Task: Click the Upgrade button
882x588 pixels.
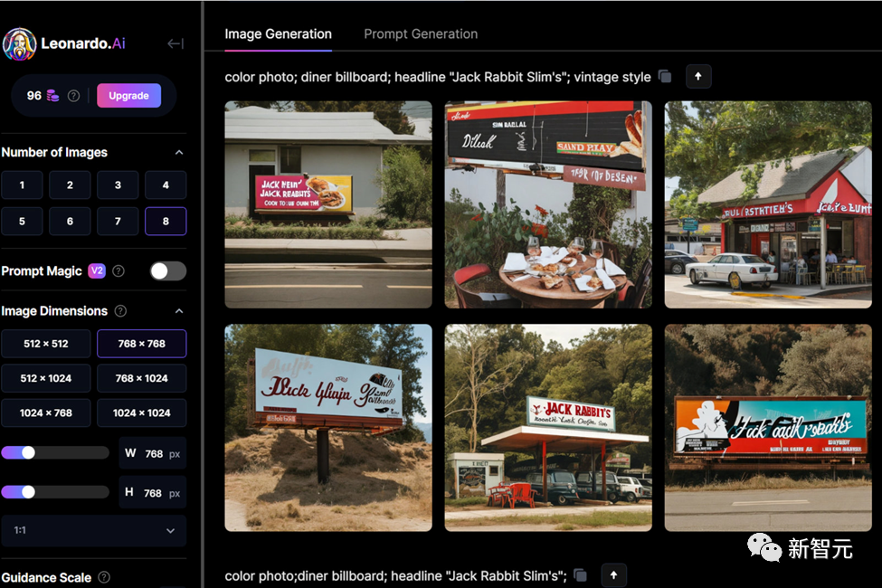Action: pyautogui.click(x=128, y=96)
